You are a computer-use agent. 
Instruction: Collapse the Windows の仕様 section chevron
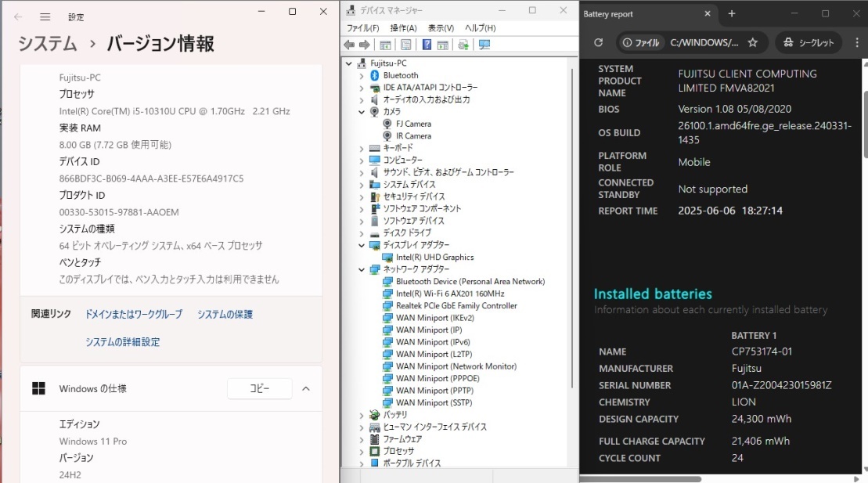pos(305,389)
